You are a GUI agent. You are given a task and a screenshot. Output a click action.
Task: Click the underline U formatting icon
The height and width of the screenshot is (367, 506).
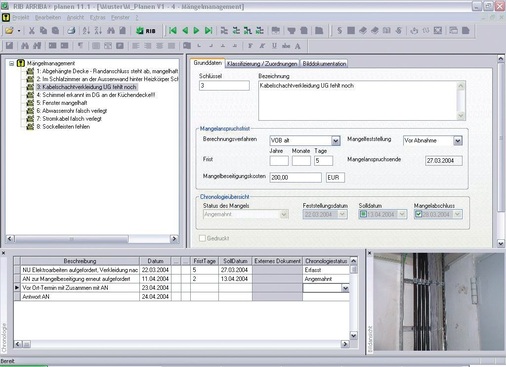pyautogui.click(x=274, y=46)
